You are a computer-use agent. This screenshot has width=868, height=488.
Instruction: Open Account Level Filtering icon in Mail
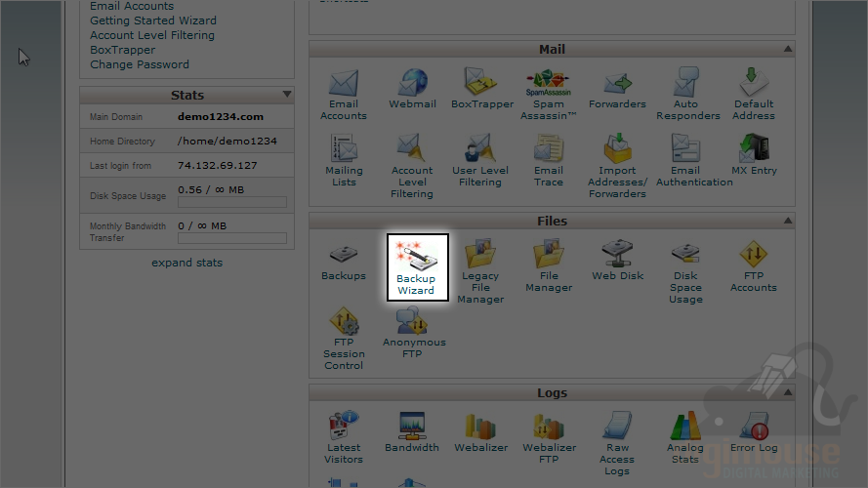coord(412,166)
